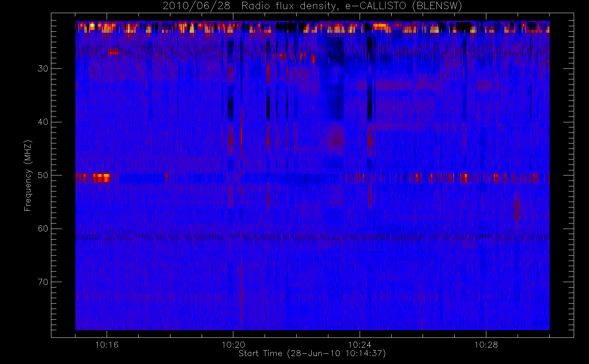Click the 10:24 time tick label
The height and width of the screenshot is (364, 589).
[360, 345]
